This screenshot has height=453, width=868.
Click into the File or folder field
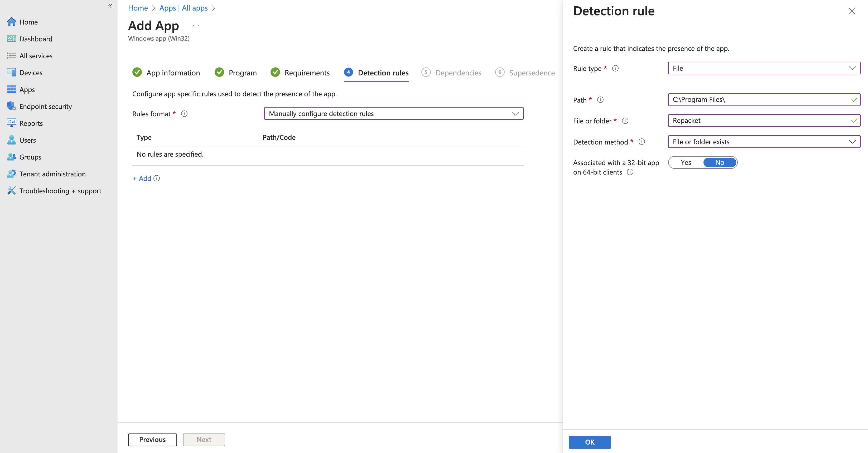tap(758, 121)
